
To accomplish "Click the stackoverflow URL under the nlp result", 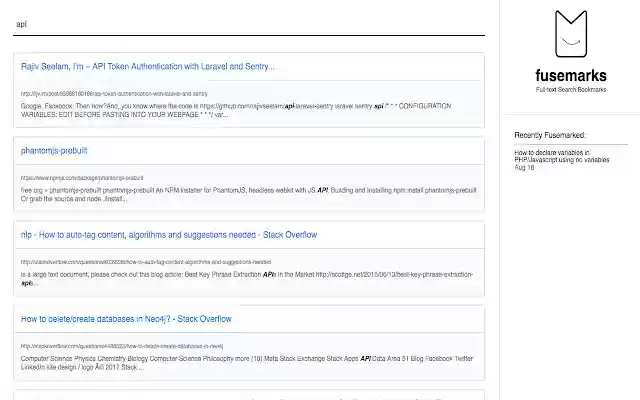I will [x=146, y=262].
